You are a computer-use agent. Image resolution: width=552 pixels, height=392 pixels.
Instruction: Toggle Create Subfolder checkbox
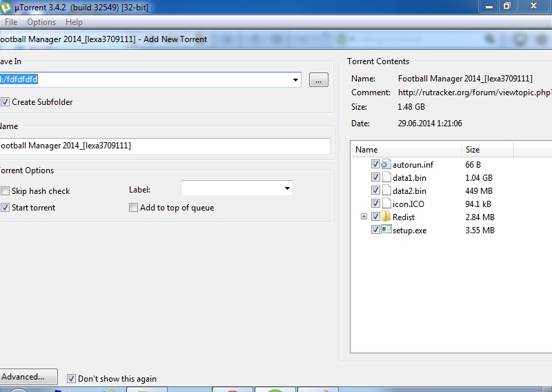[x=5, y=102]
